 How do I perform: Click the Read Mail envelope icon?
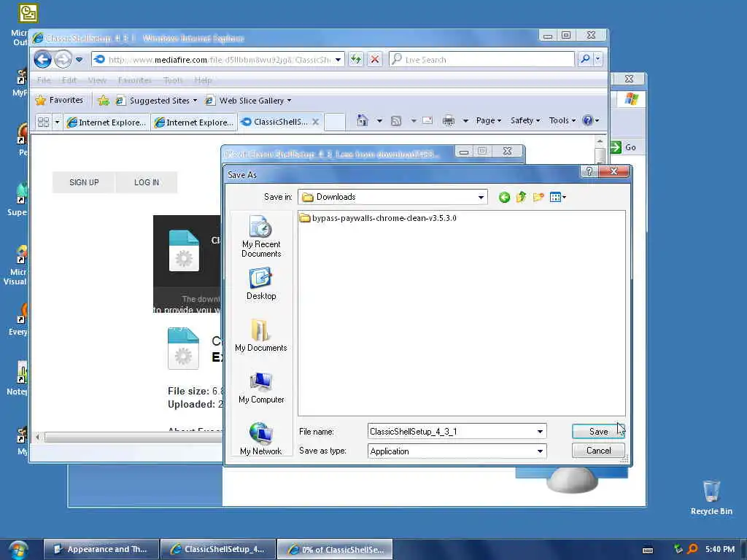coord(427,120)
